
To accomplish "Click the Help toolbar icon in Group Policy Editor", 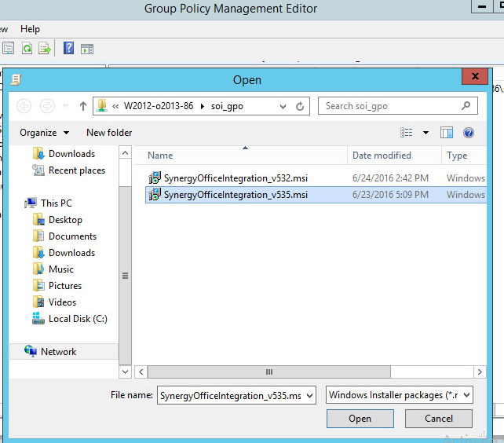I will pyautogui.click(x=68, y=48).
